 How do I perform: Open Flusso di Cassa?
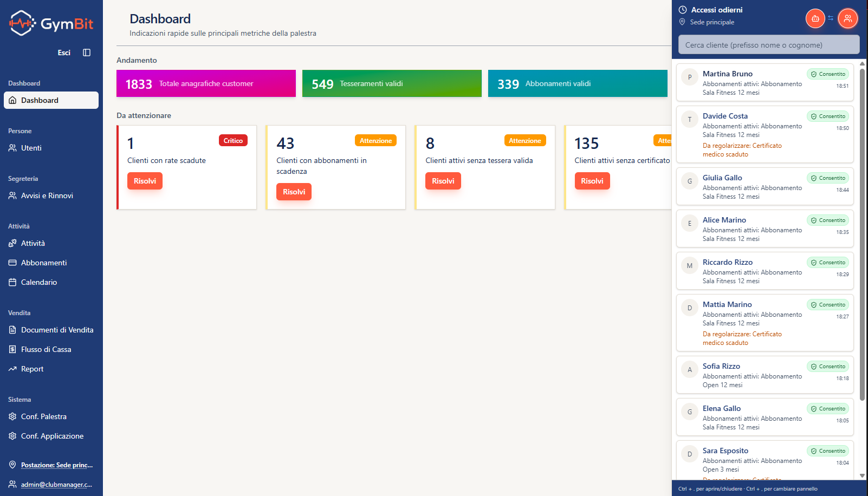(x=51, y=349)
